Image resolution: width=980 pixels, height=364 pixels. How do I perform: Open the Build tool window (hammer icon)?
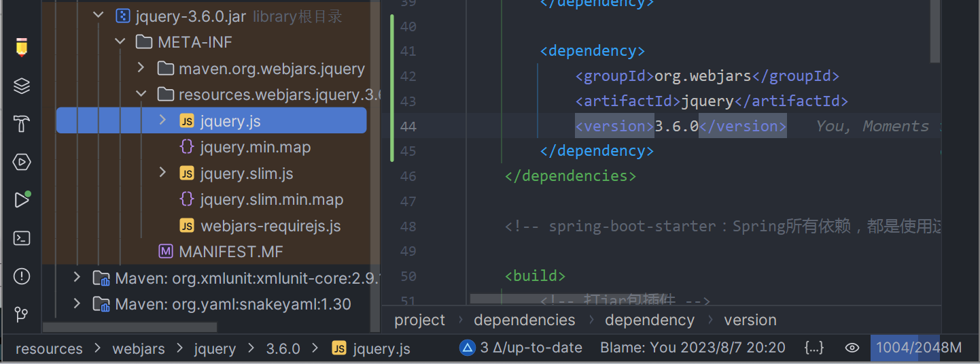click(22, 124)
